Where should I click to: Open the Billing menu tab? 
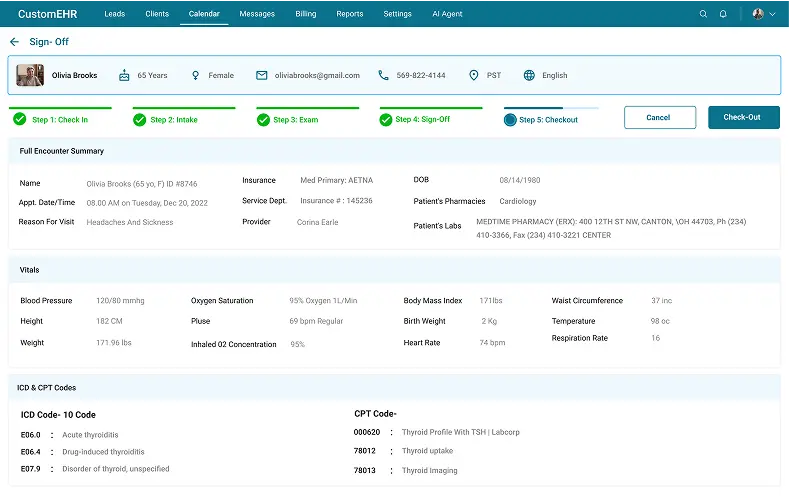click(x=306, y=14)
